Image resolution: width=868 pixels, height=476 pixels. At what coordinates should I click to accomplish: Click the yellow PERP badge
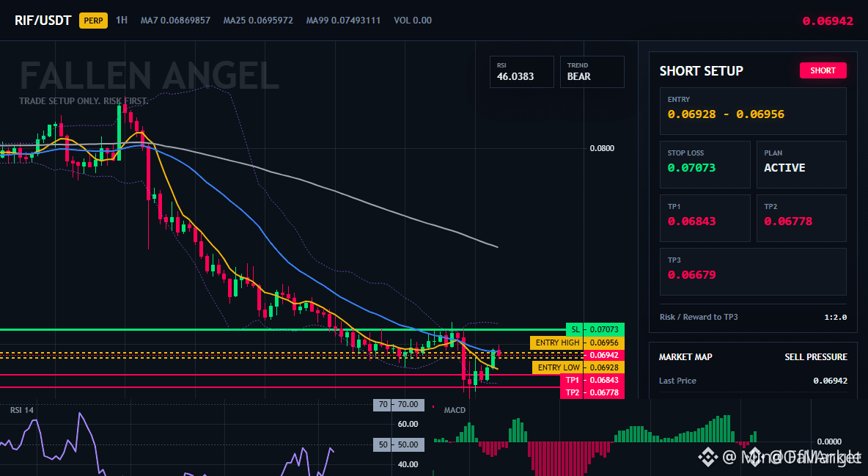[94, 21]
